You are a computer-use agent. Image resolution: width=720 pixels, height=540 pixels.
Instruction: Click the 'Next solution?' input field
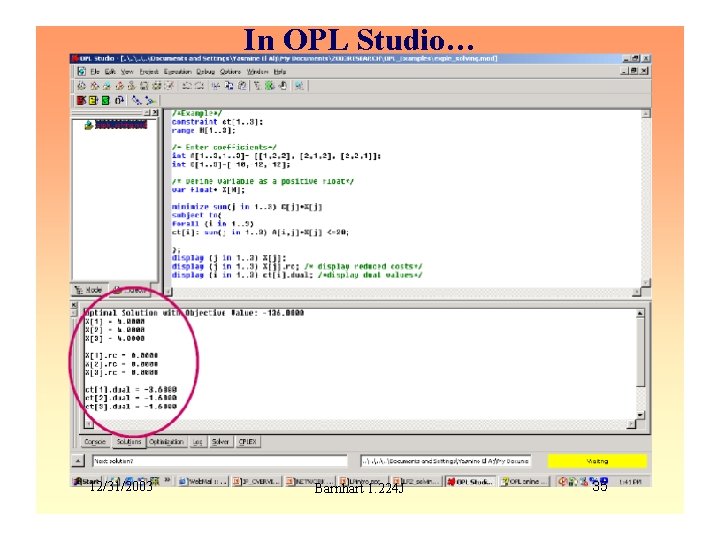219,461
